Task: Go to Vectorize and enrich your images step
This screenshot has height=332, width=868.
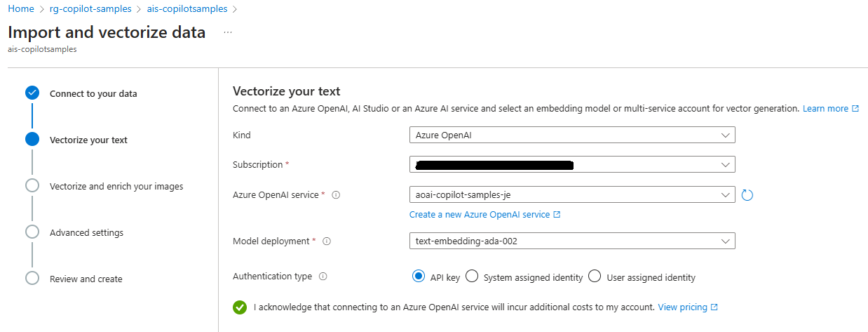Action: point(116,187)
